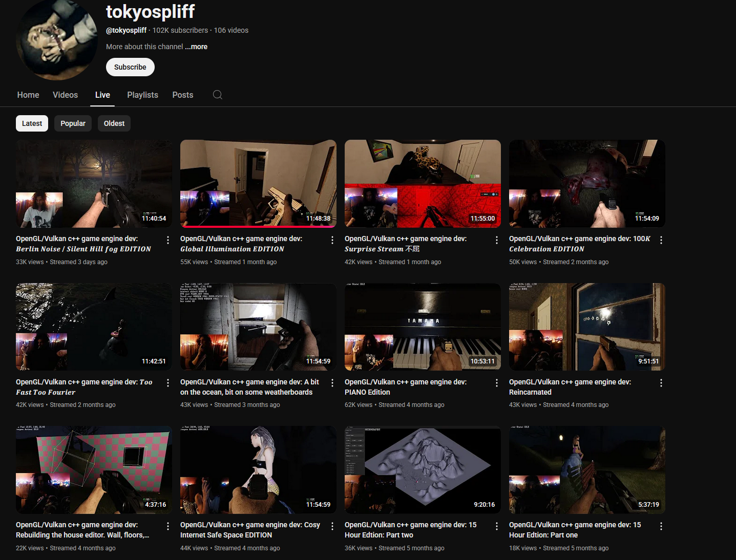
Task: Open Rebuilding the house editor video title
Action: tap(82, 530)
